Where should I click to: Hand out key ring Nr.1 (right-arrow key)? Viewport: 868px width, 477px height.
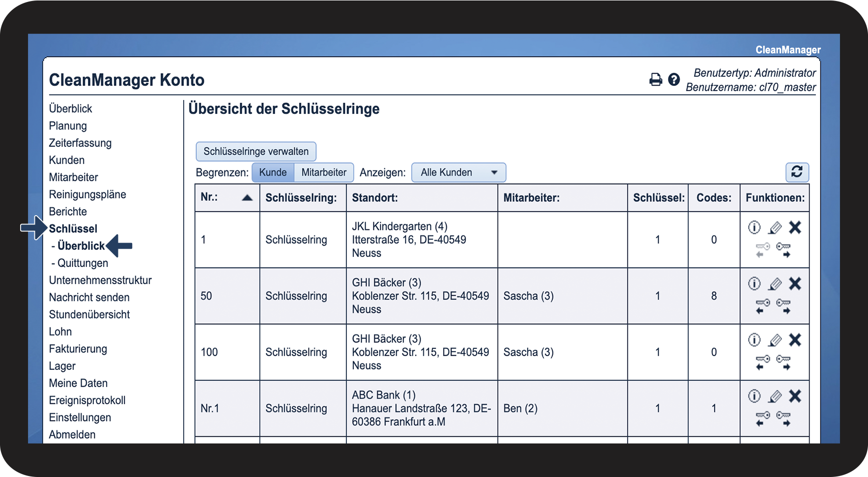(784, 419)
